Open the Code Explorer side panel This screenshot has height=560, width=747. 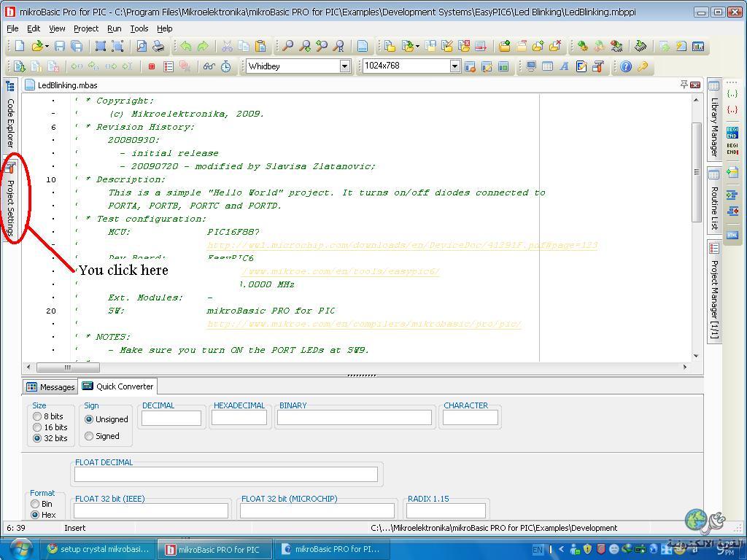click(10, 114)
